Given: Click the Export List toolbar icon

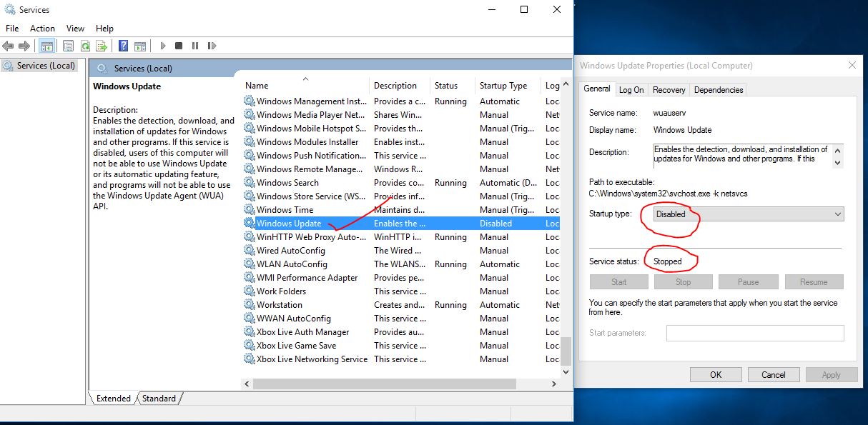Looking at the screenshot, I should (102, 46).
